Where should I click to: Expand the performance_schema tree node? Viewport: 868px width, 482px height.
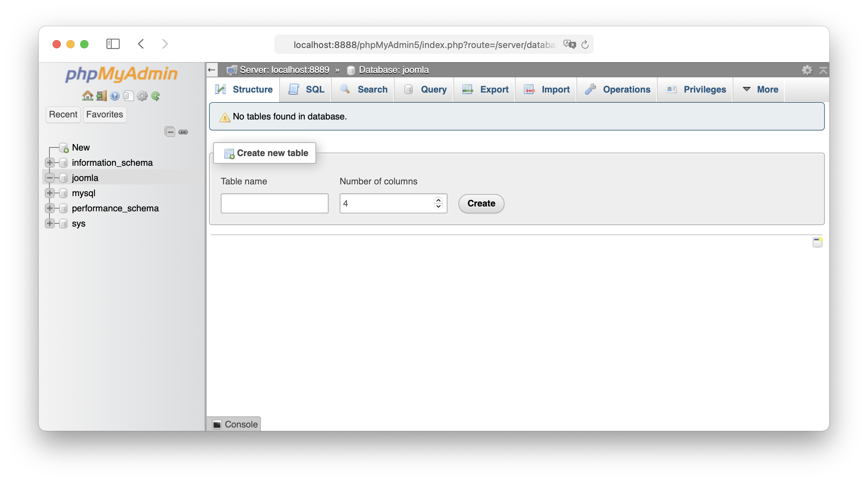click(50, 208)
